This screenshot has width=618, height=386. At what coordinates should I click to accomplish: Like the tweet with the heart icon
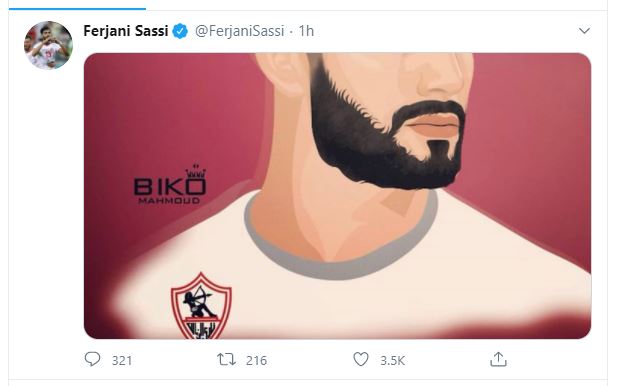coord(361,359)
